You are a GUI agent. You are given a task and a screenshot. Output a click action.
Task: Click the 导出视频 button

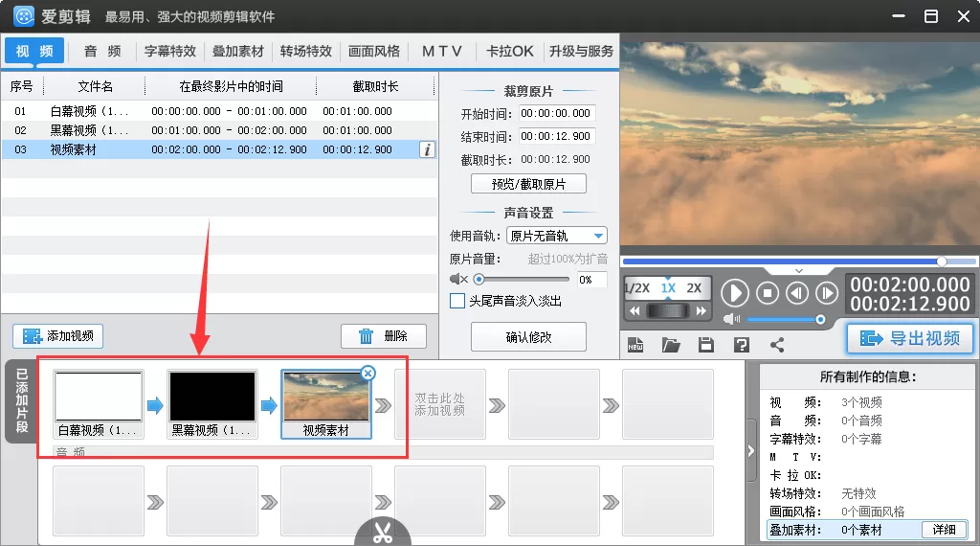click(x=910, y=338)
